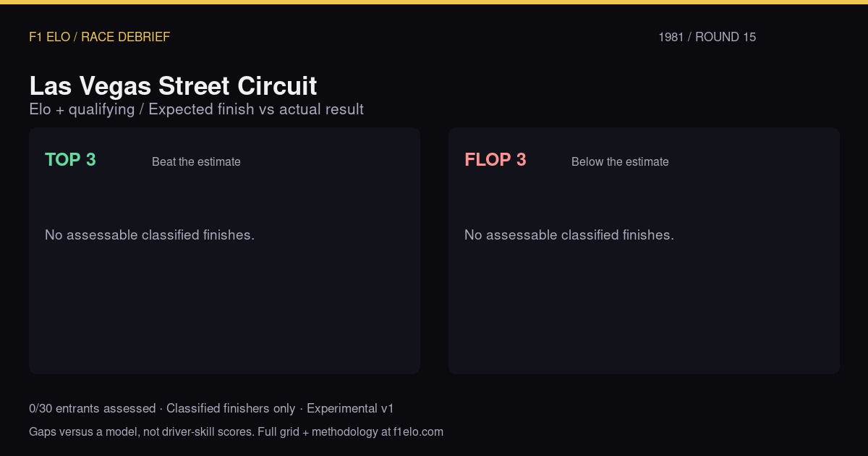This screenshot has height=456, width=868.
Task: Click the '0/30 entrants assessed' text
Action: click(x=92, y=409)
